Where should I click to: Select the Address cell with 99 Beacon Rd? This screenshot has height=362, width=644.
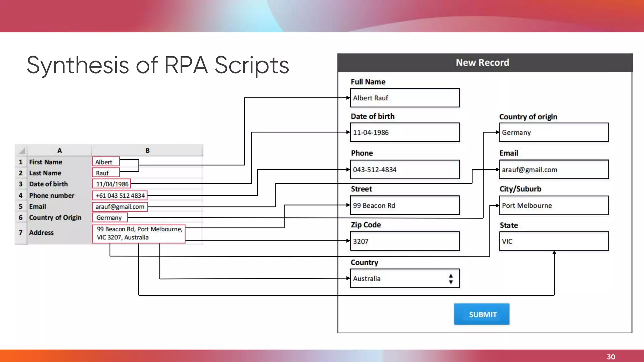(139, 233)
